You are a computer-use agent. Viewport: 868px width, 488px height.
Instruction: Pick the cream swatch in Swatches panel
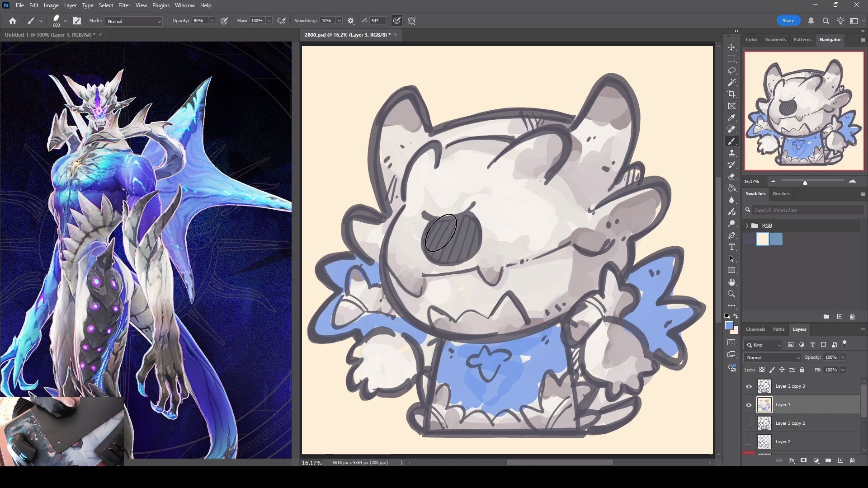coord(763,239)
